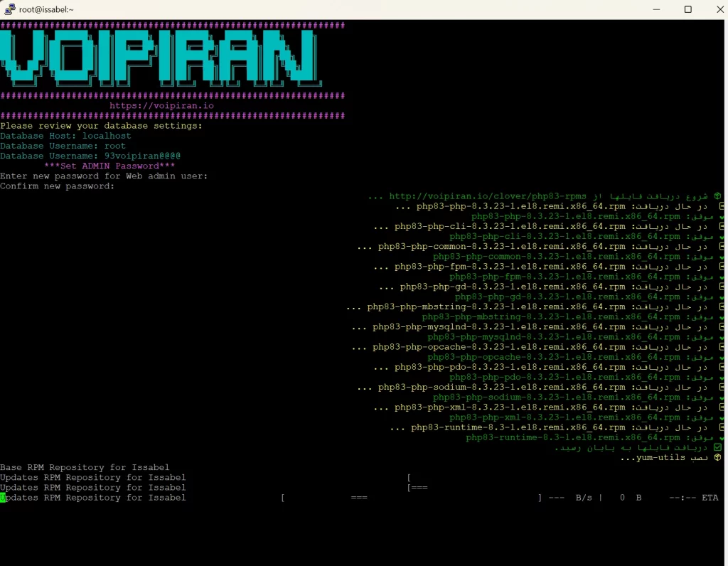The width and height of the screenshot is (728, 566).
Task: Click the 'Confirm new password:' prompt
Action: (57, 186)
